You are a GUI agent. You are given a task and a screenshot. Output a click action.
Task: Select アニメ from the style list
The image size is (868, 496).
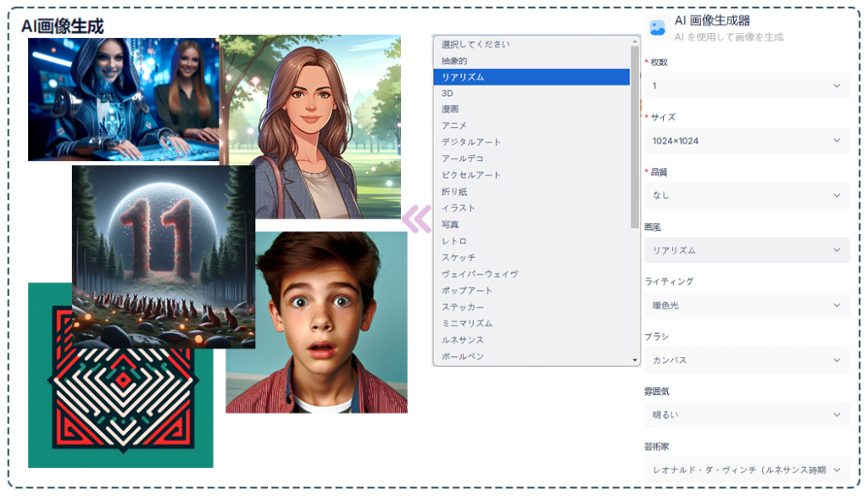pos(454,125)
